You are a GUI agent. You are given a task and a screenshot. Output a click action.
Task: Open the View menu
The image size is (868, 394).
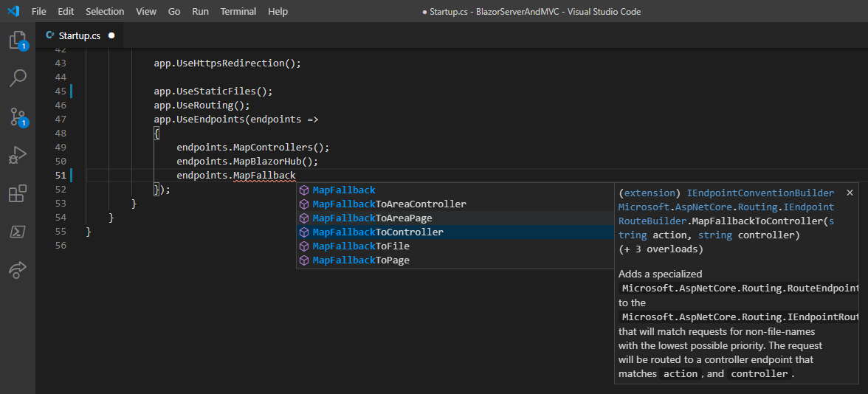point(146,11)
